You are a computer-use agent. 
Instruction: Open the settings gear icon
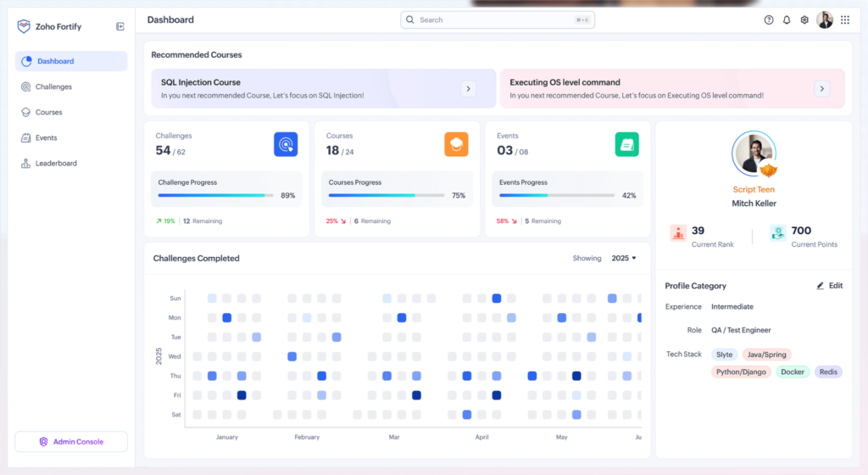pyautogui.click(x=804, y=20)
